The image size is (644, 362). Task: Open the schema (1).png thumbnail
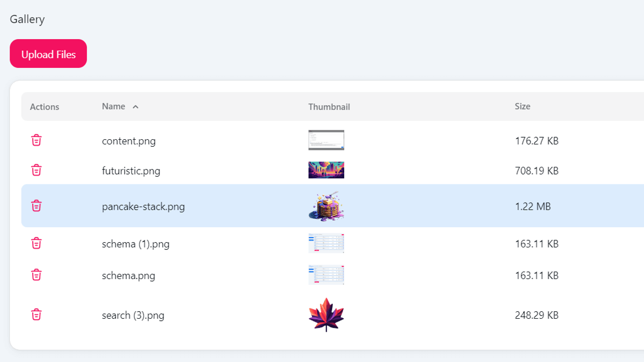[x=326, y=243]
